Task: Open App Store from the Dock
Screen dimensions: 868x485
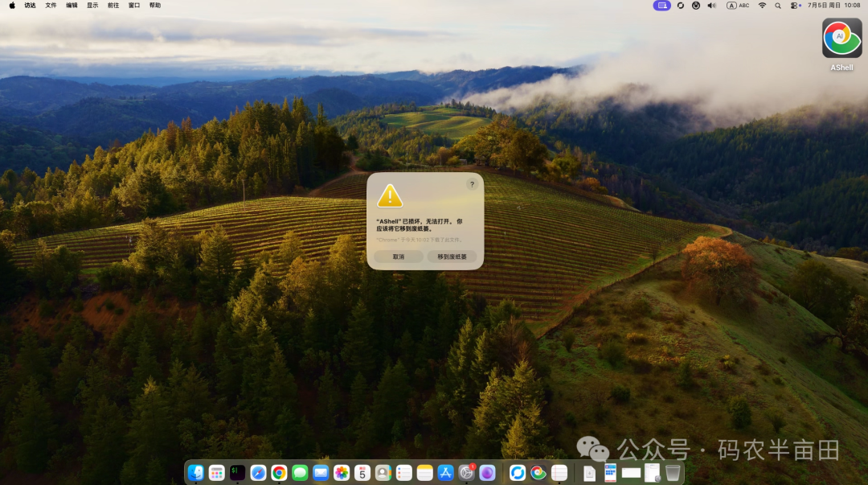Action: click(445, 473)
